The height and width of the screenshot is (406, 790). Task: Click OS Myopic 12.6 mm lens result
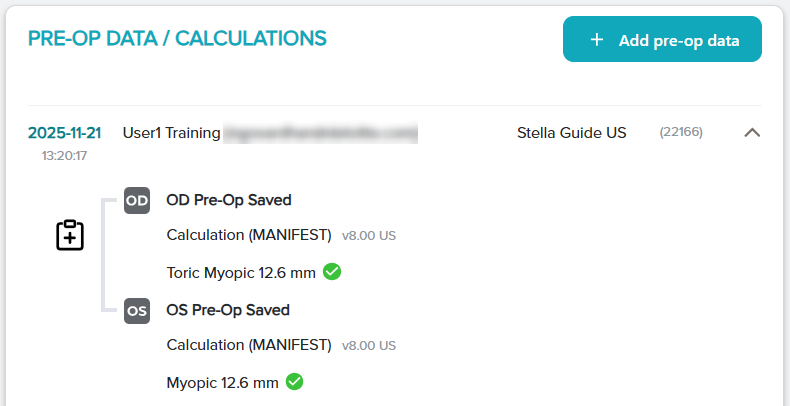click(222, 382)
